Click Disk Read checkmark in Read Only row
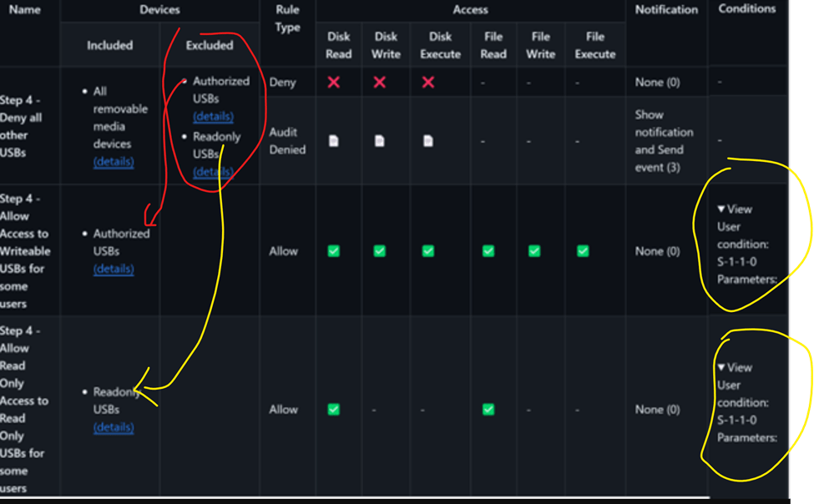This screenshot has height=504, width=814. point(334,409)
